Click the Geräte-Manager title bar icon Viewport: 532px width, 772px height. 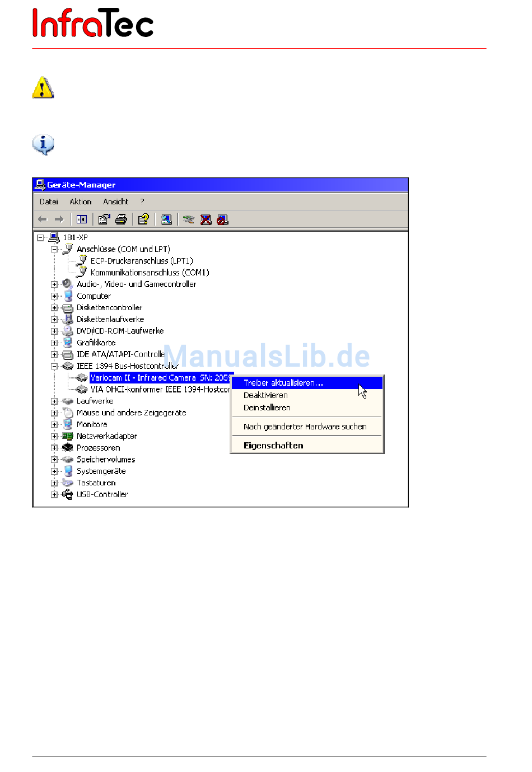40,185
